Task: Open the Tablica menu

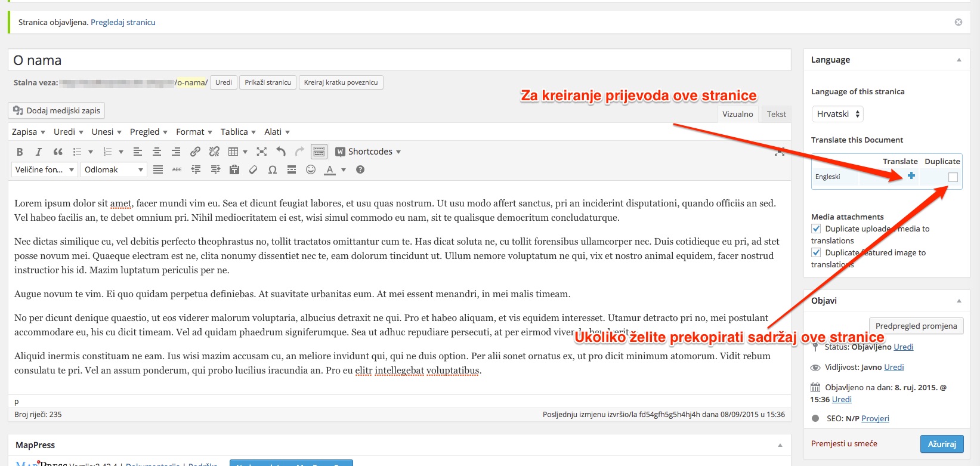Action: point(238,132)
